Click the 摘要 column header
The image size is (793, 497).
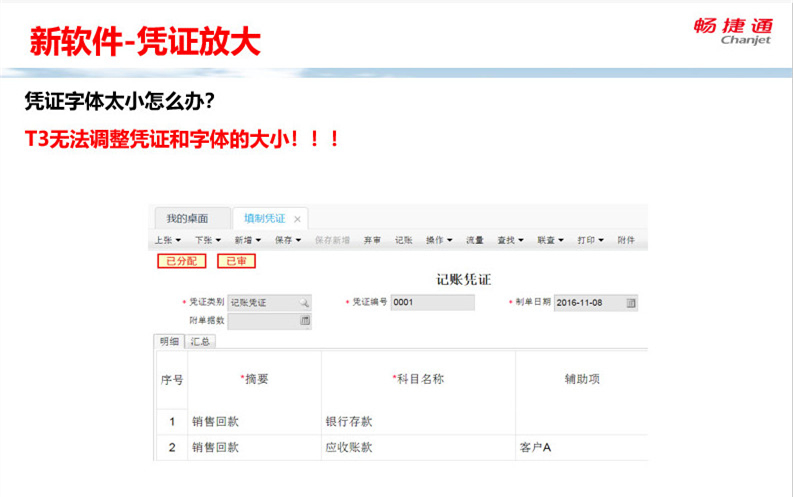[x=254, y=379]
